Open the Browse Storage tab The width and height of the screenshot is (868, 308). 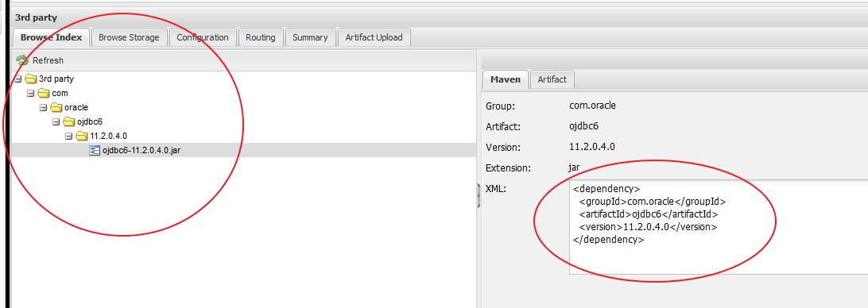pos(129,37)
